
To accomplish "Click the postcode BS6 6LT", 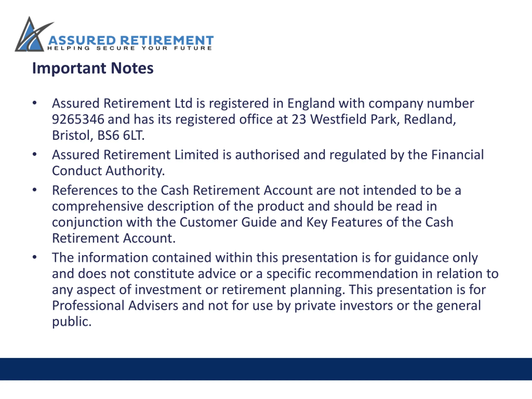I will [x=121, y=135].
